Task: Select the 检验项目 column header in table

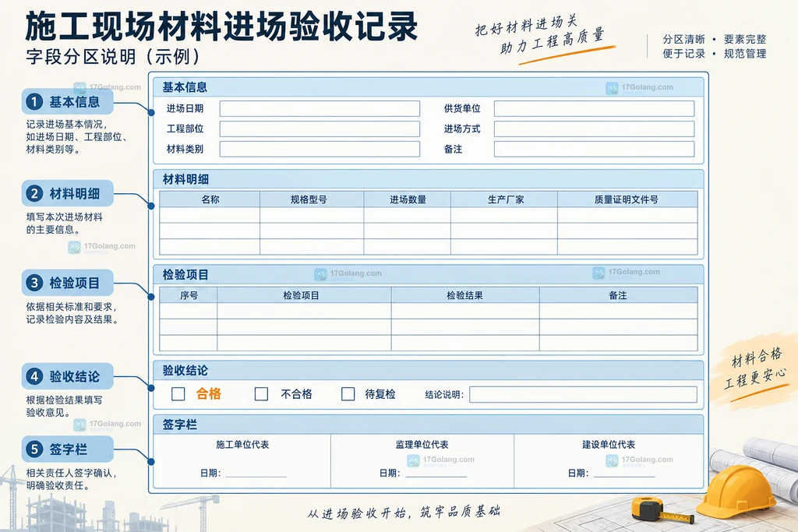Action: [304, 295]
